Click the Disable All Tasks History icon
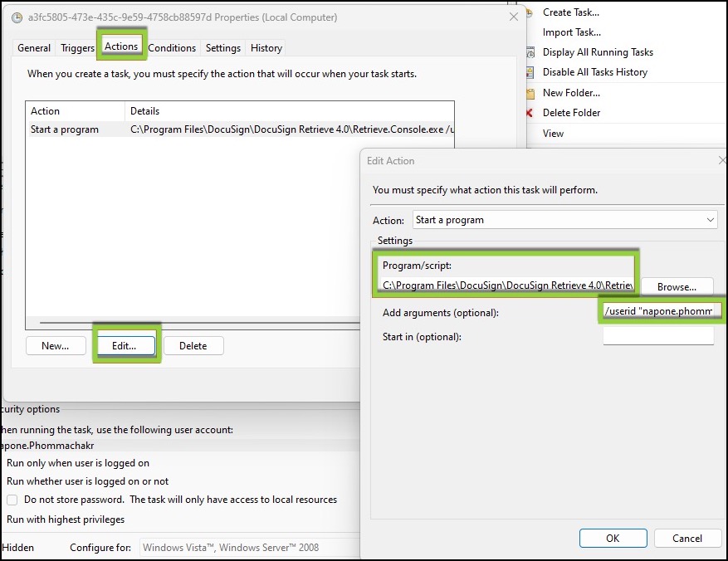 (529, 71)
